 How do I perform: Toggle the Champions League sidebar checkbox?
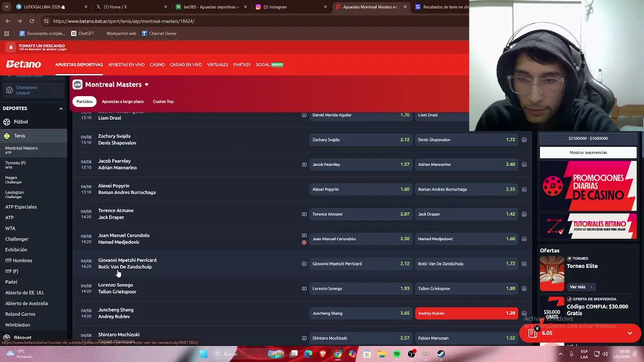pos(56,90)
